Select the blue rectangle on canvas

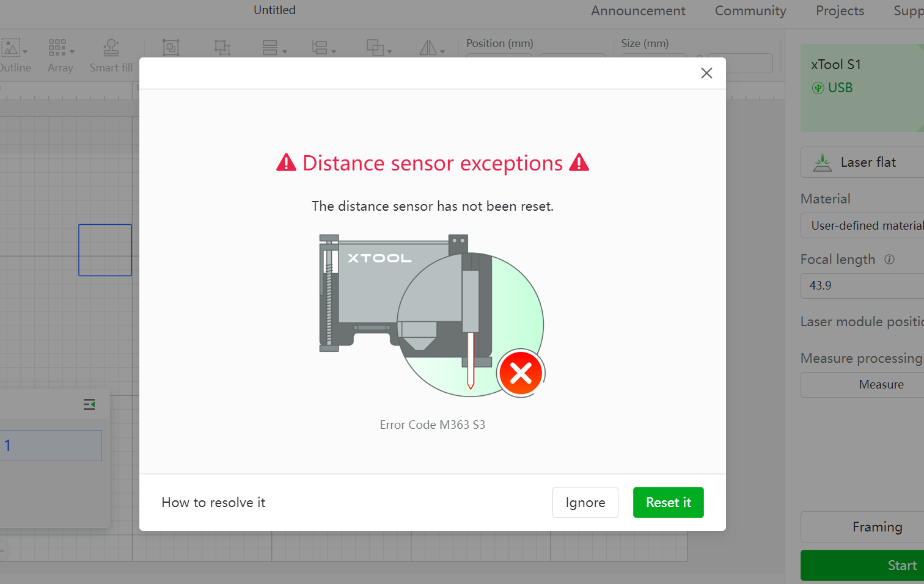pos(105,250)
